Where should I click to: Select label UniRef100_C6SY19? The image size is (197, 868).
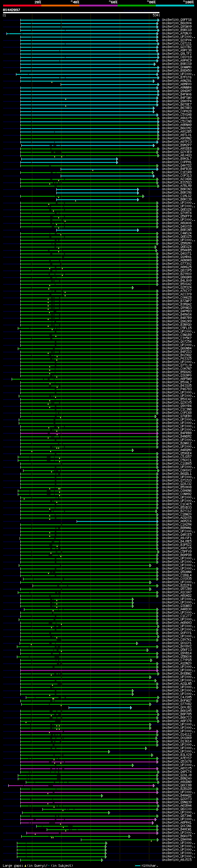coord(177,57)
